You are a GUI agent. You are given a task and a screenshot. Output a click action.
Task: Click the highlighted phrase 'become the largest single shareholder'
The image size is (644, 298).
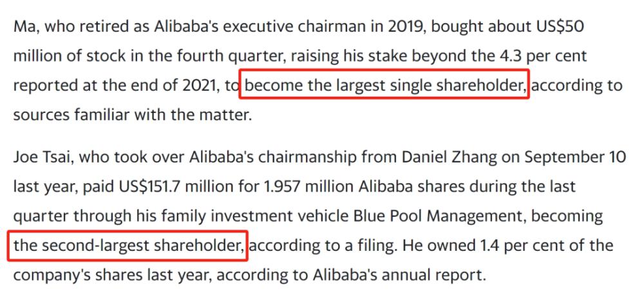[385, 85]
